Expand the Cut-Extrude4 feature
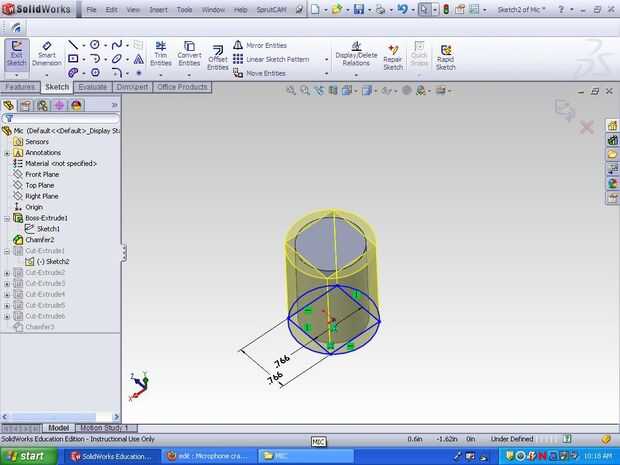The image size is (620, 465). pyautogui.click(x=7, y=295)
